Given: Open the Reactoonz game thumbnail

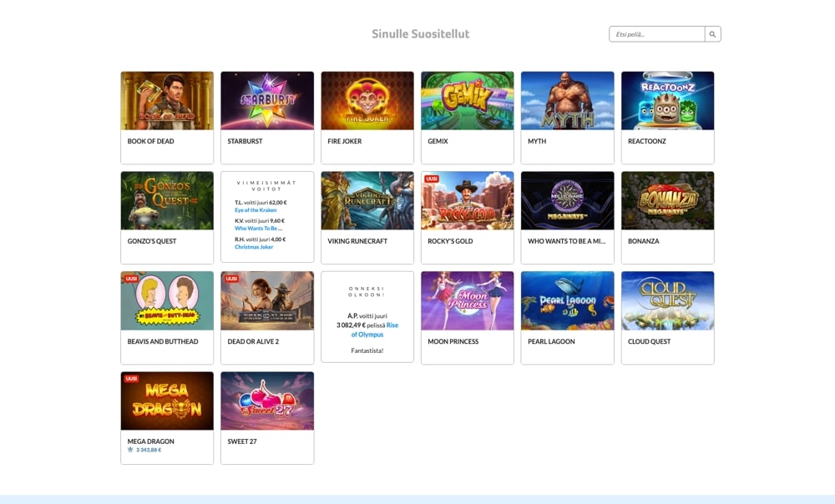Looking at the screenshot, I should coord(668,101).
